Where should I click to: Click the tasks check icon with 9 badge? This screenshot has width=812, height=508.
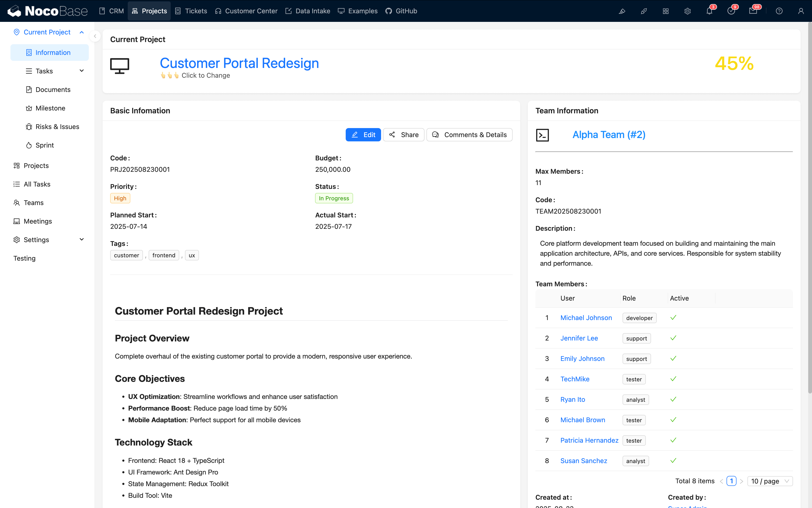tap(732, 11)
